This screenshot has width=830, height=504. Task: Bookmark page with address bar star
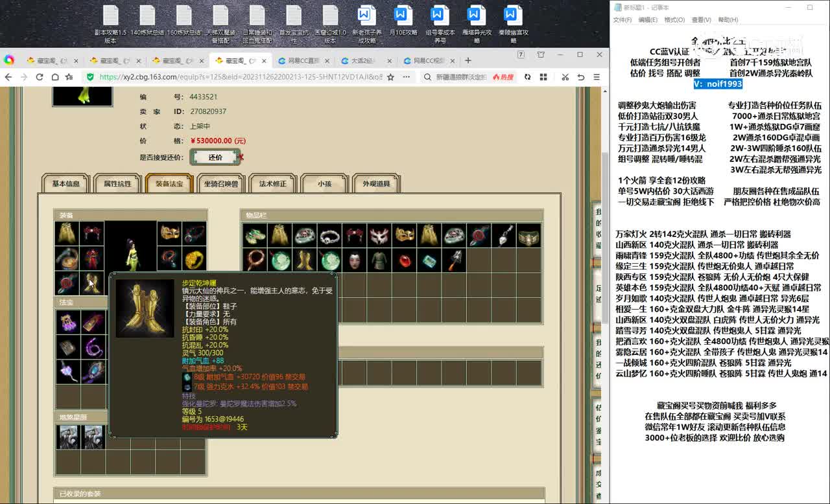(x=390, y=76)
